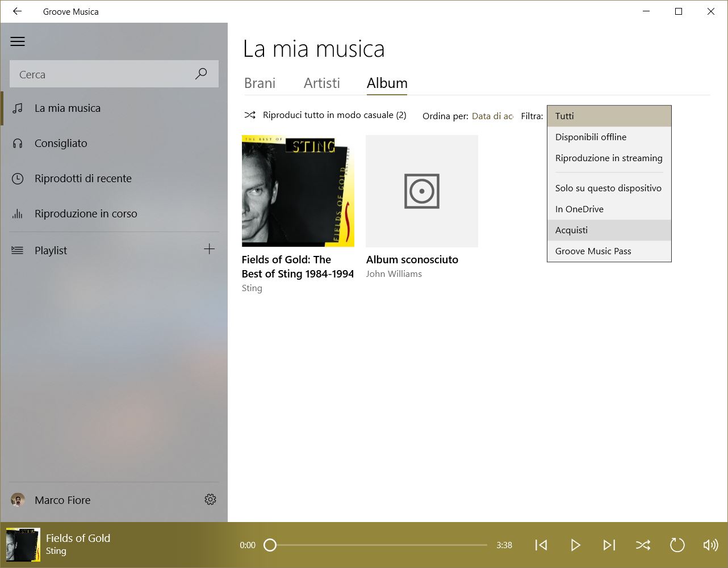Open the Consigliato section

pos(114,143)
